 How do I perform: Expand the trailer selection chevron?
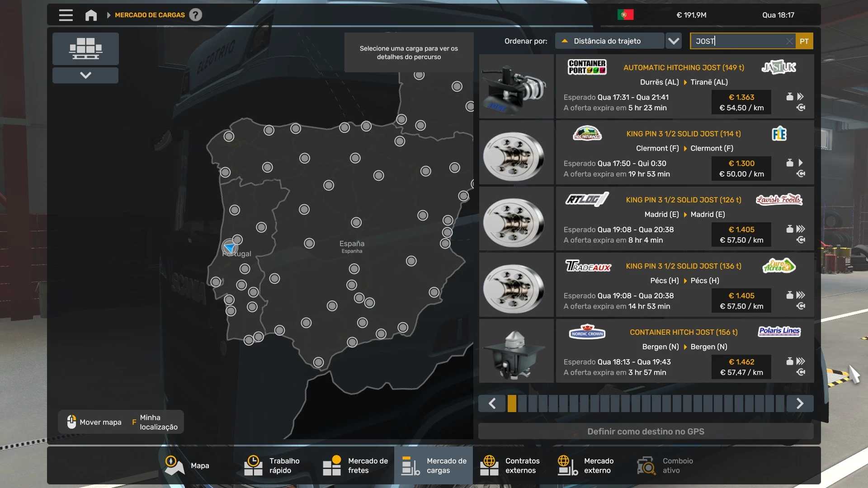85,75
